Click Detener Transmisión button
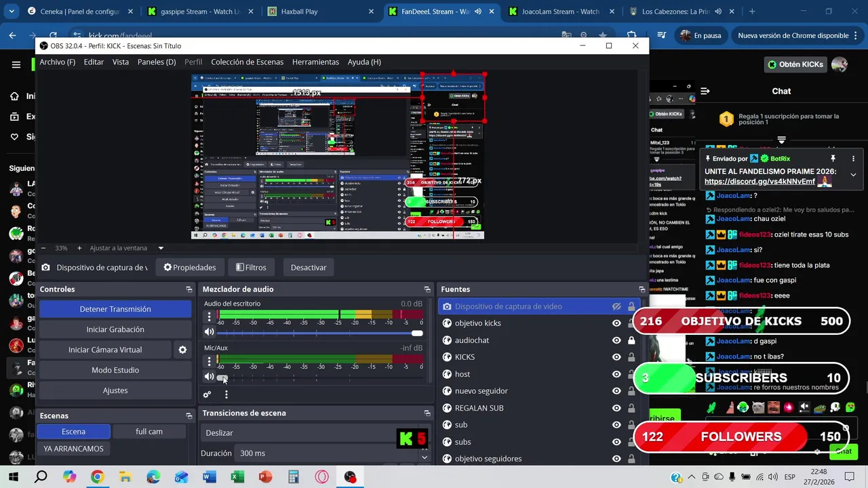868x488 pixels. click(115, 309)
